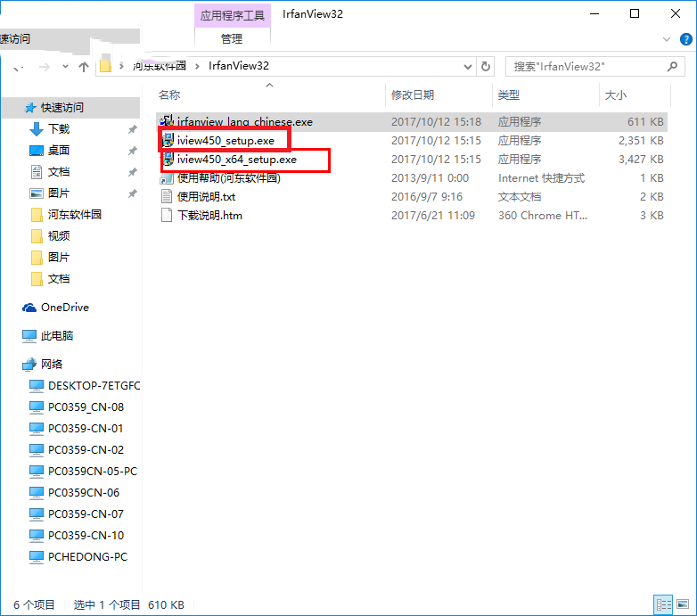This screenshot has width=697, height=616.
Task: Go up one folder level arrow
Action: pos(84,67)
